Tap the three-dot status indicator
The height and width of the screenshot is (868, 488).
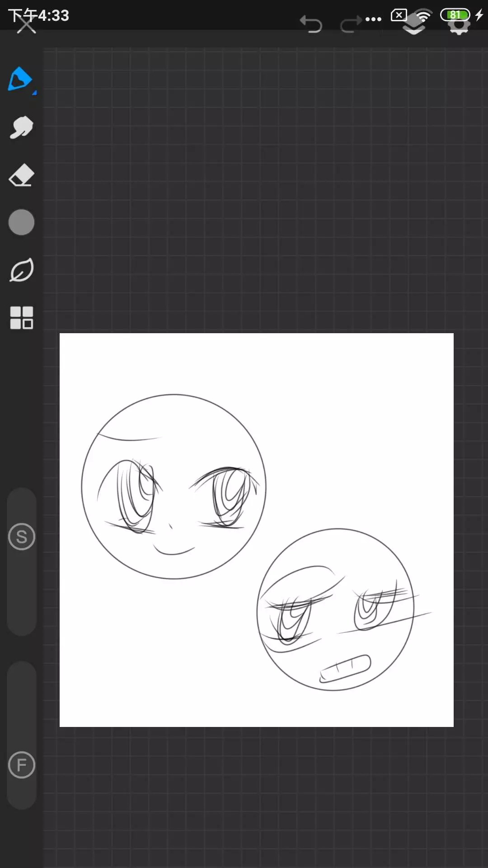point(374,19)
